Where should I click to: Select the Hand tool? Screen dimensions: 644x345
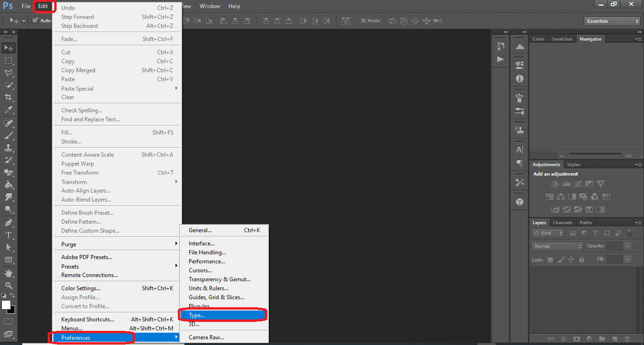pyautogui.click(x=8, y=273)
